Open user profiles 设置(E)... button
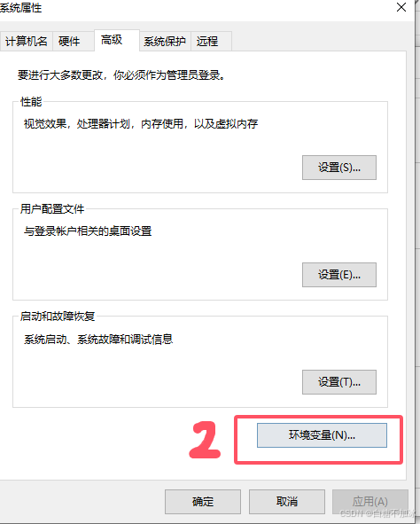 coord(339,275)
